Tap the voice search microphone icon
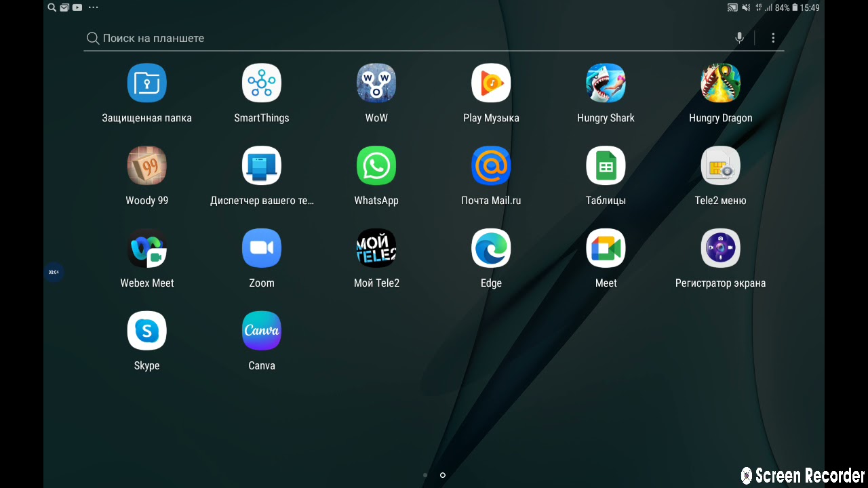Screen dimensions: 868x488 tap(739, 38)
